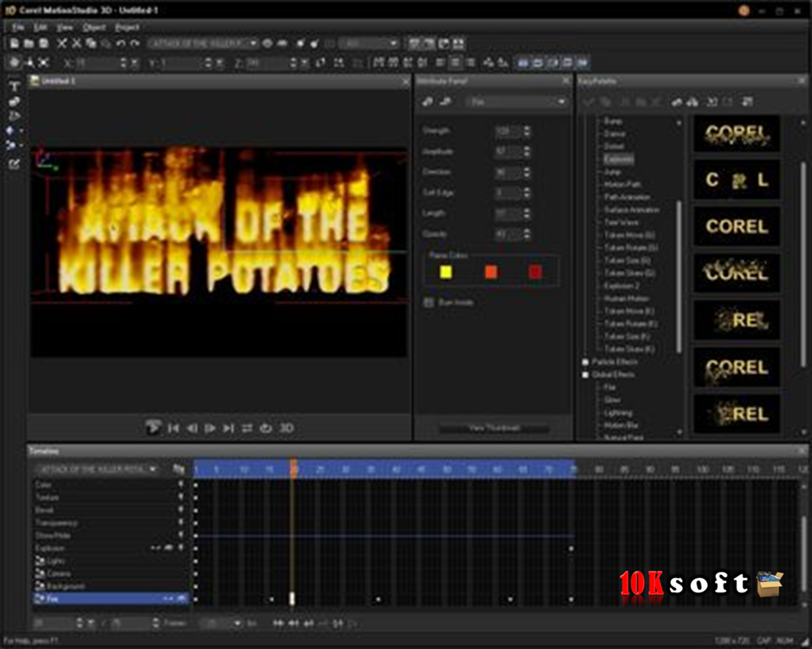Select the Insert Geometric Object diamond tool
812x649 pixels.
pos(10,131)
